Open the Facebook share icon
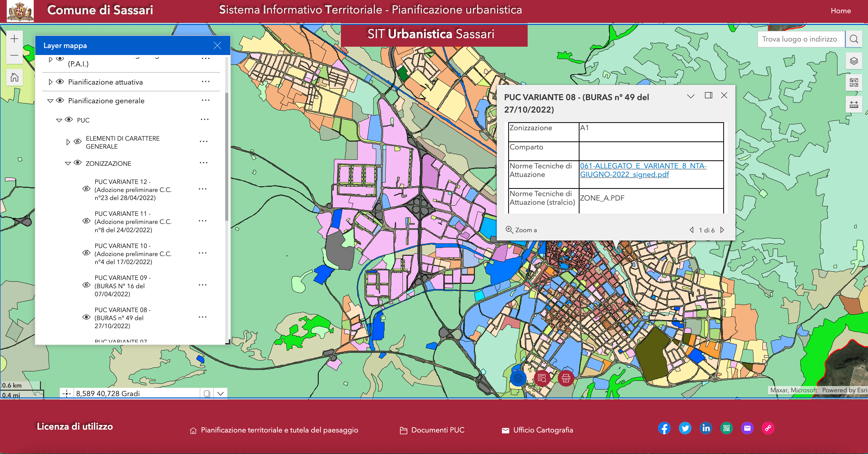868x454 pixels. click(x=664, y=428)
